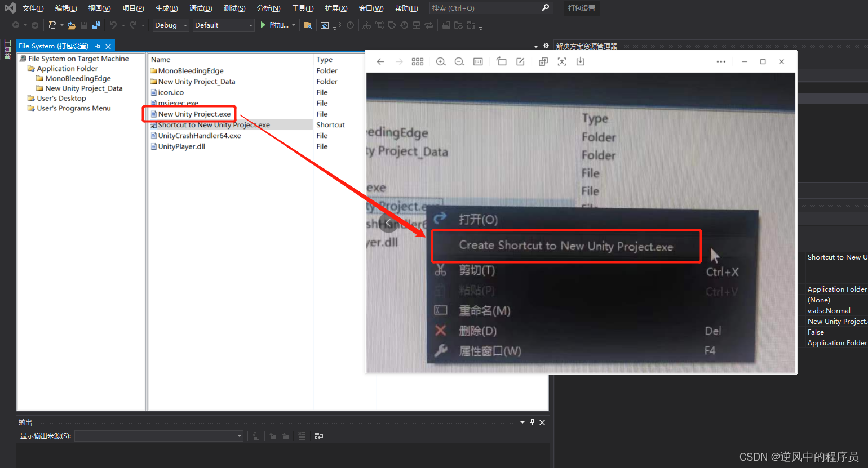The width and height of the screenshot is (868, 468).
Task: Select icon.ico in the file list
Action: click(171, 92)
